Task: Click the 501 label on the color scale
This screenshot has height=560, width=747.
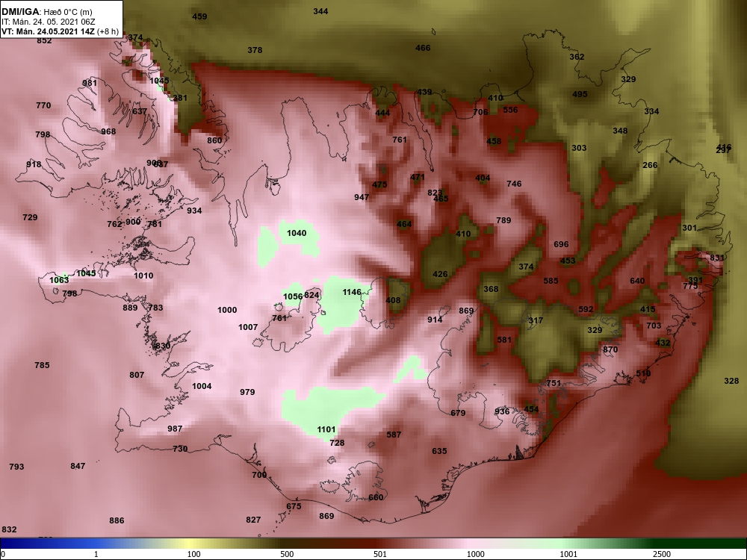Action: (x=380, y=554)
